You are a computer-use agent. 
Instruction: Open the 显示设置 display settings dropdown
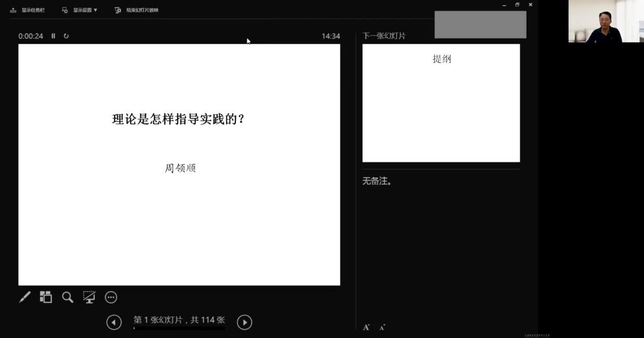tap(82, 9)
